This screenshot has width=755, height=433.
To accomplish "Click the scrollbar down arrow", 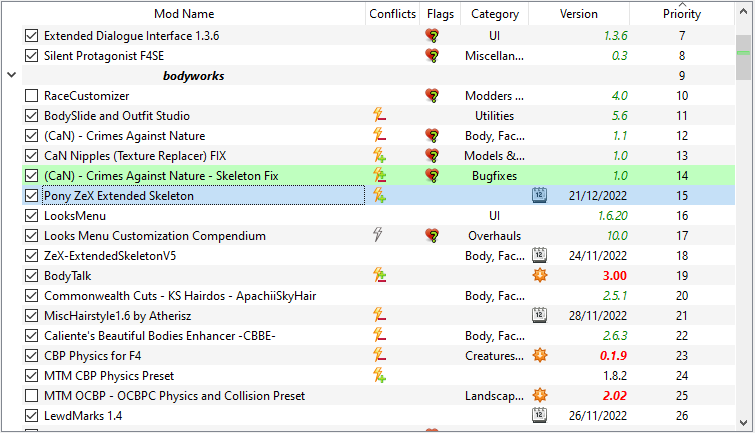I will coord(743,422).
